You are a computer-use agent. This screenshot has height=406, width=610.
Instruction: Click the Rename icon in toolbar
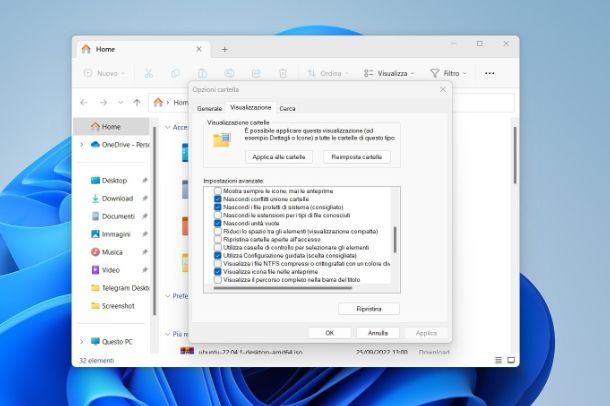(229, 73)
